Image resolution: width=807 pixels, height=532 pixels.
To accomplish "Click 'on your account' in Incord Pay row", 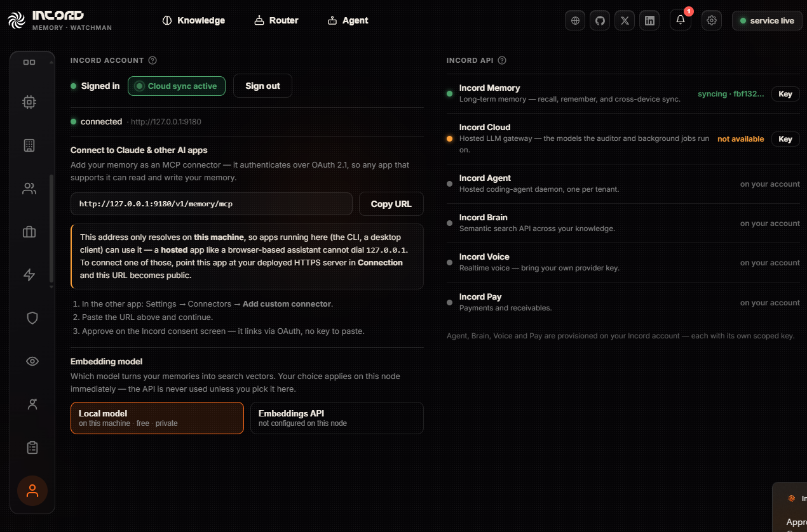I will [770, 303].
